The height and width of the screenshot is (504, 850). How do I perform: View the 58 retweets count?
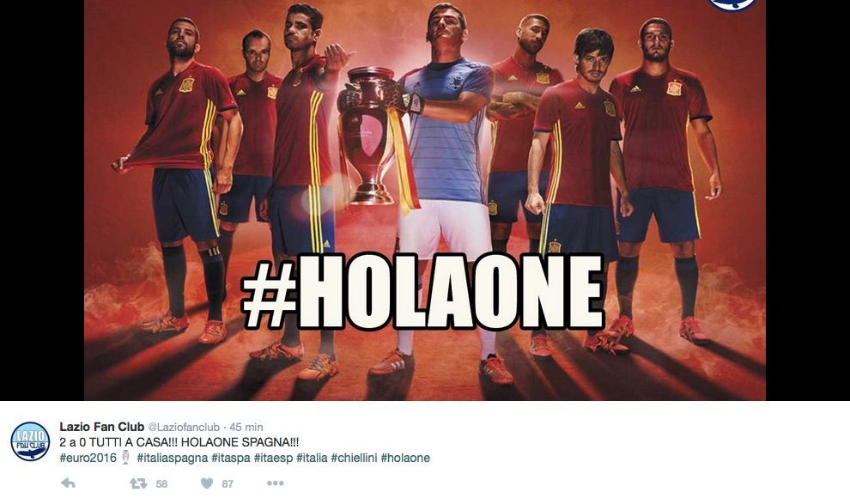click(x=161, y=484)
